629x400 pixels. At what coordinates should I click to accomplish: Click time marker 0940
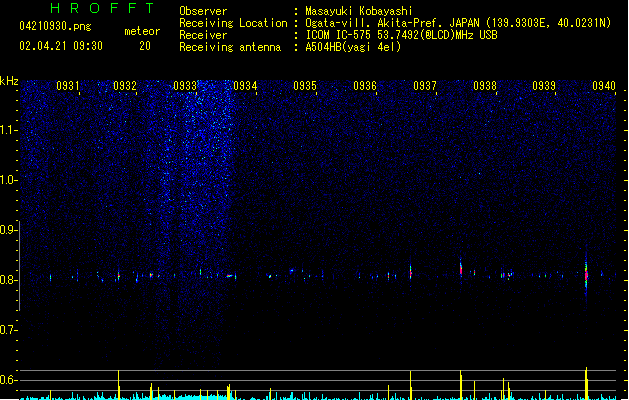pyautogui.click(x=604, y=86)
